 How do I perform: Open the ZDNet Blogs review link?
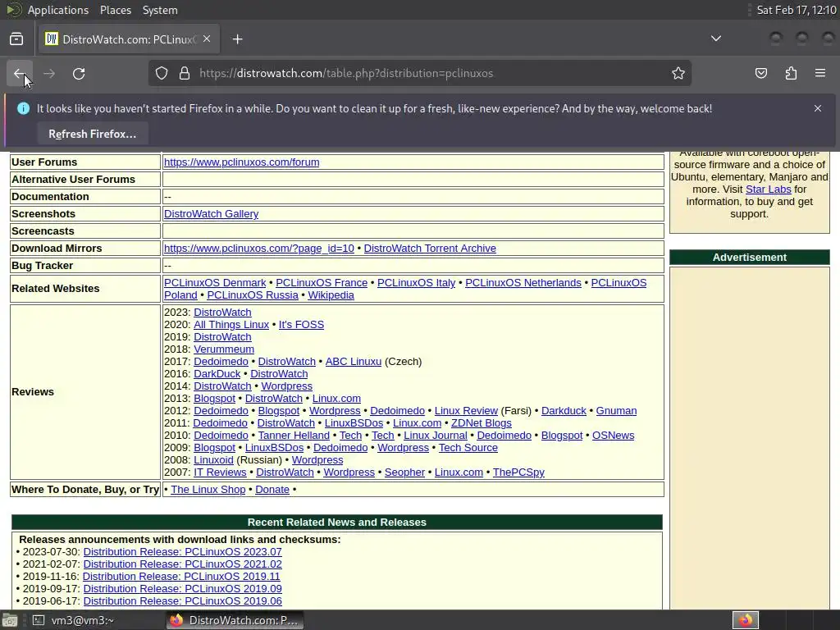(x=481, y=422)
